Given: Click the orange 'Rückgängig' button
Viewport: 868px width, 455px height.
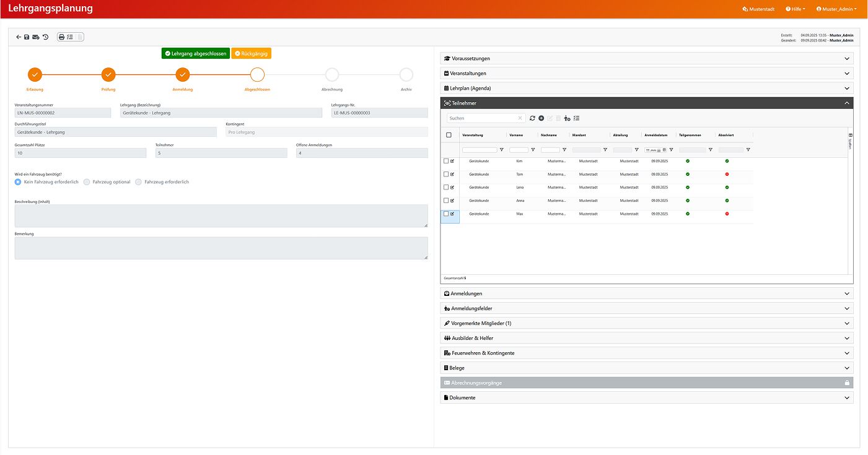Looking at the screenshot, I should pyautogui.click(x=251, y=54).
